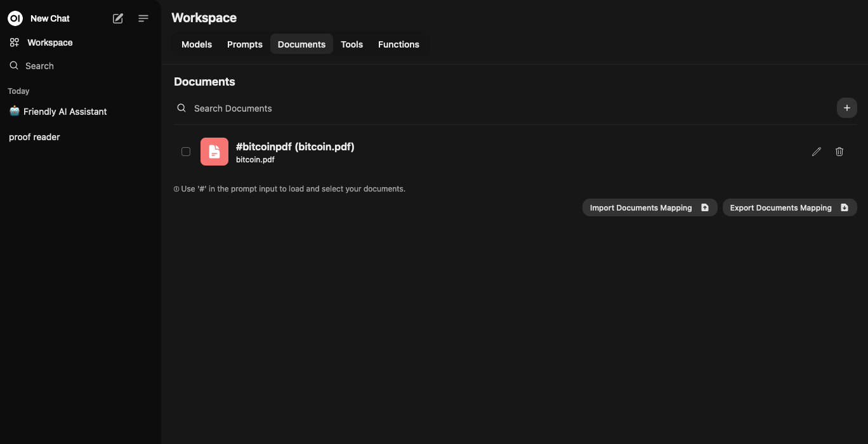Image resolution: width=868 pixels, height=444 pixels.
Task: Switch to the Models tab
Action: [x=197, y=44]
